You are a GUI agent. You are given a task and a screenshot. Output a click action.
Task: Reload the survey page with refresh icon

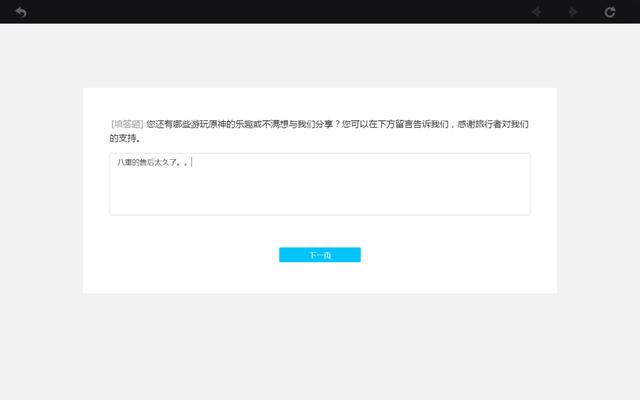(610, 12)
